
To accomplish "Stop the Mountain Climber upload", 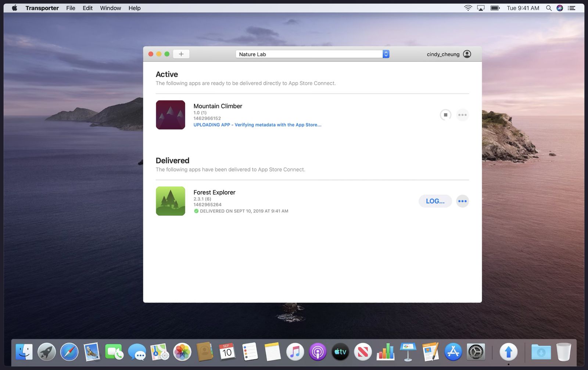I will click(x=445, y=115).
